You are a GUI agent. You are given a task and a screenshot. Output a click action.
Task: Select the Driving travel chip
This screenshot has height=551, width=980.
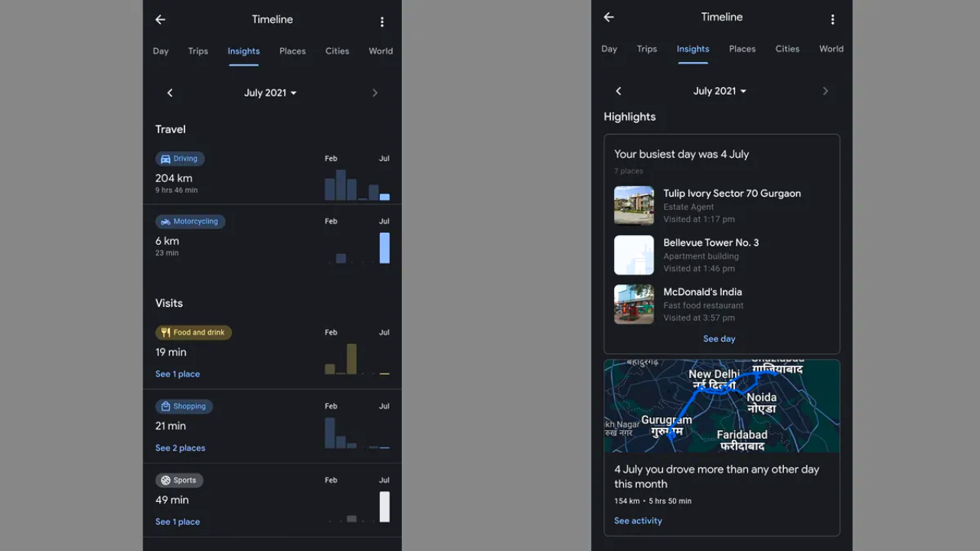180,159
